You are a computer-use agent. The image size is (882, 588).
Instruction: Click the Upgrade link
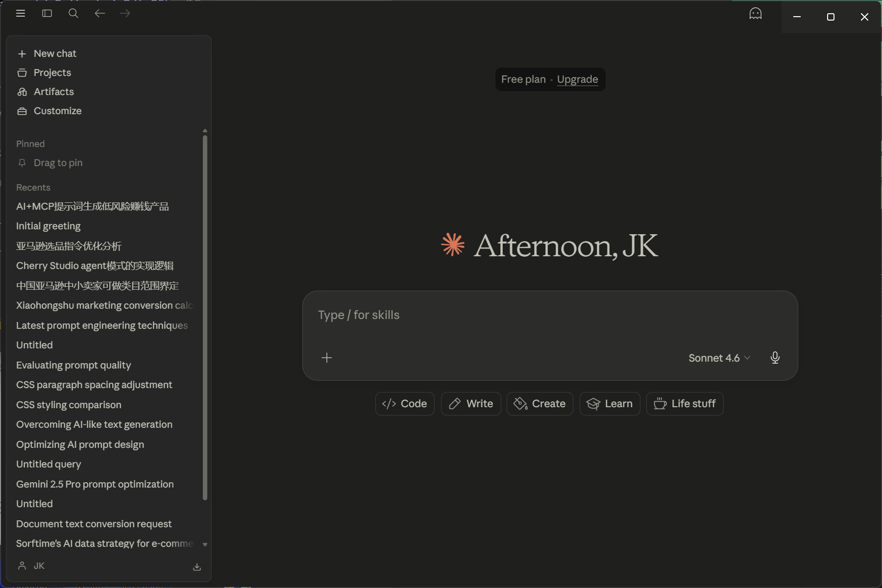point(577,79)
